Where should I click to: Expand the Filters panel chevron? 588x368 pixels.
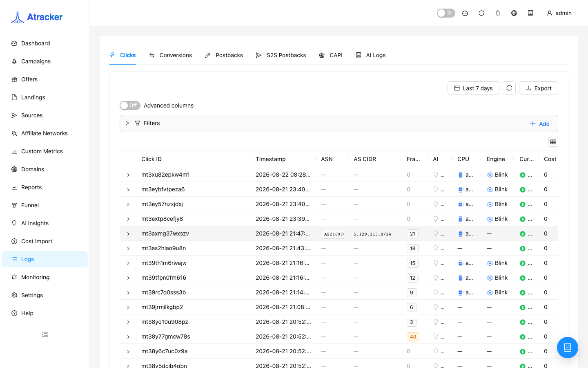click(127, 123)
